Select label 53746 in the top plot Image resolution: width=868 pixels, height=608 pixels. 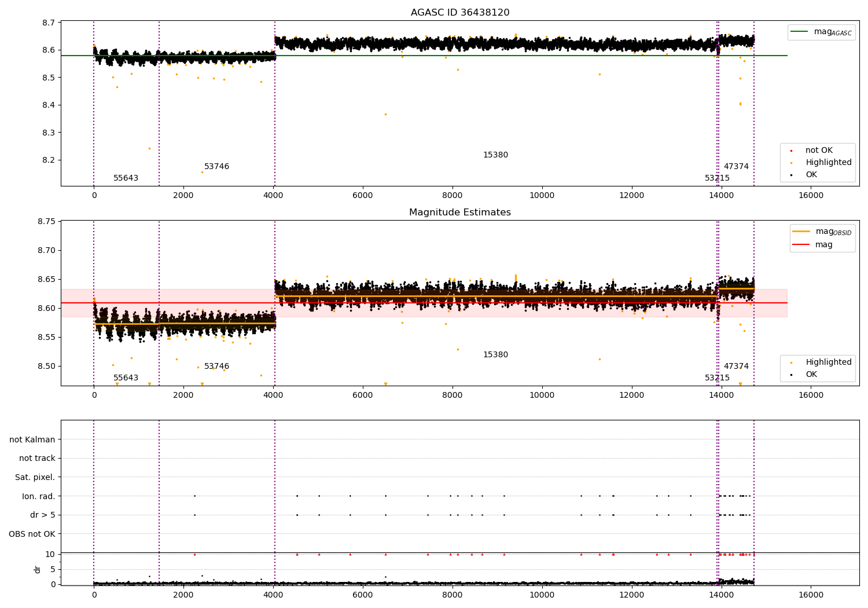[217, 167]
